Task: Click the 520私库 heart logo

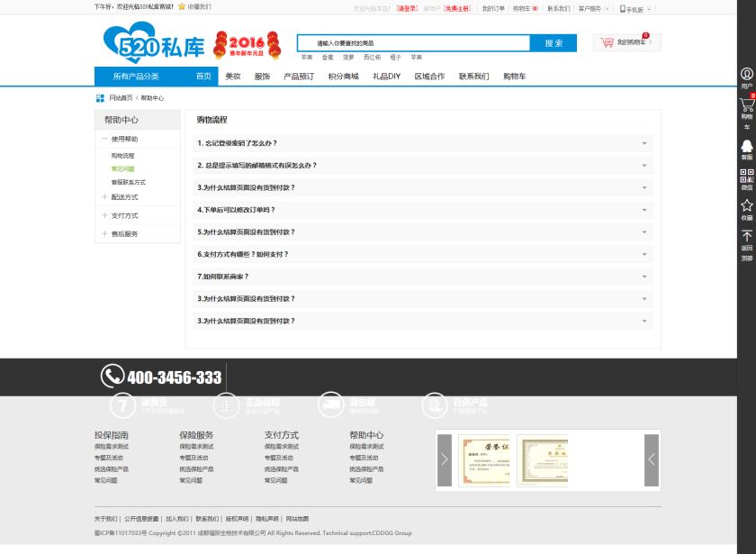Action: pyautogui.click(x=154, y=43)
